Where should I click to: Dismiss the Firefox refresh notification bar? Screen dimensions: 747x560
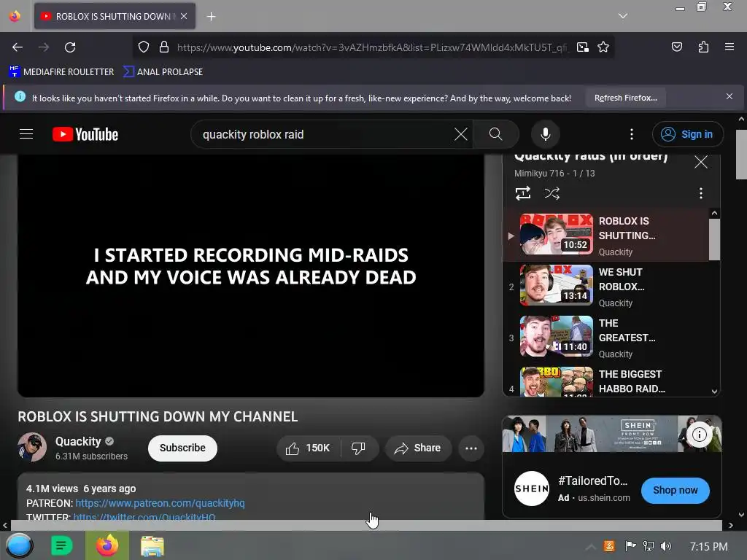[x=729, y=97]
